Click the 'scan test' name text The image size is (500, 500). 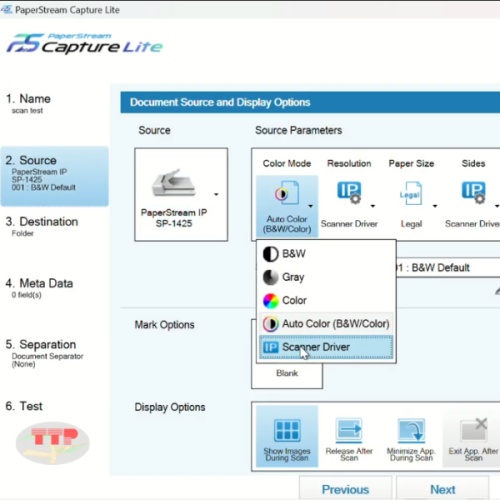(27, 111)
